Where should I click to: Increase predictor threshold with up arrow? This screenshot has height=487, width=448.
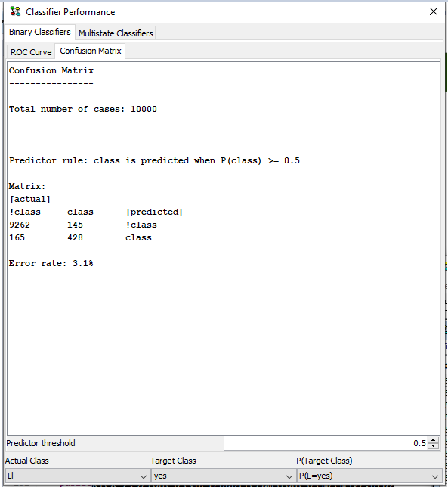point(434,440)
